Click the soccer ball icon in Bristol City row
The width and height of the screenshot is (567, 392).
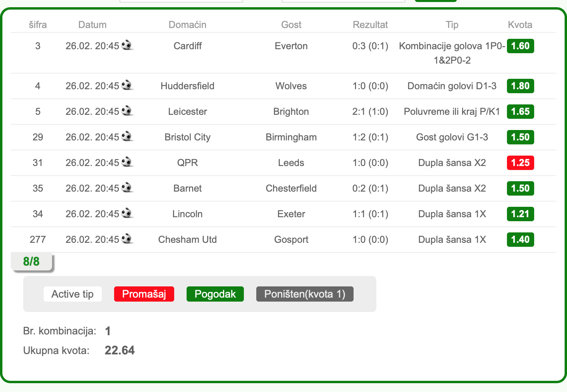pos(127,136)
